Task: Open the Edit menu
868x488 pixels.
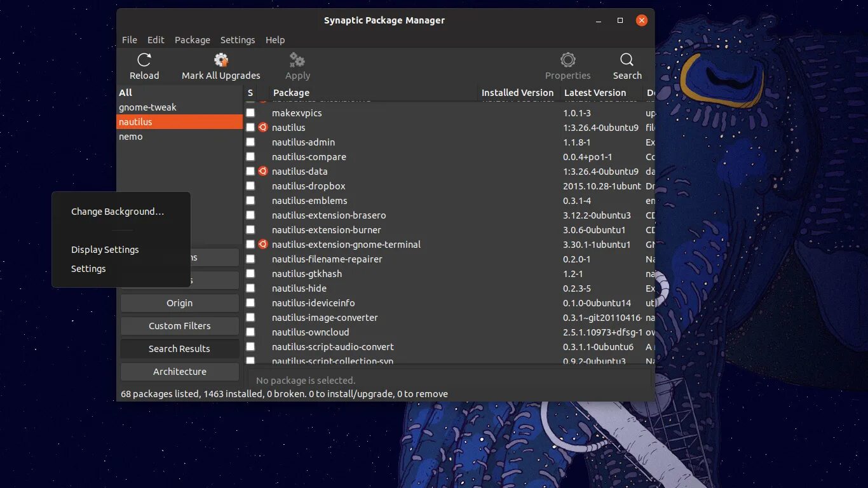Action: (156, 40)
